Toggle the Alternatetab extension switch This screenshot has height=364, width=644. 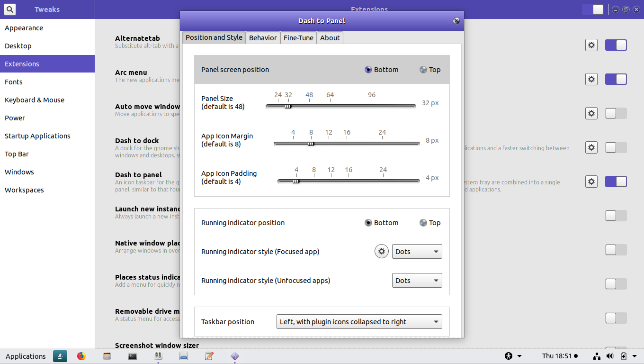coord(616,45)
